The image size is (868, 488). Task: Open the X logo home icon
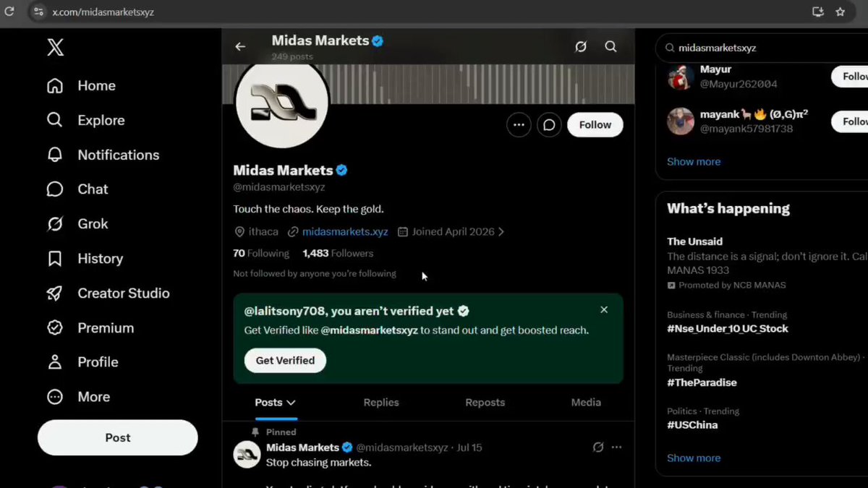(55, 48)
